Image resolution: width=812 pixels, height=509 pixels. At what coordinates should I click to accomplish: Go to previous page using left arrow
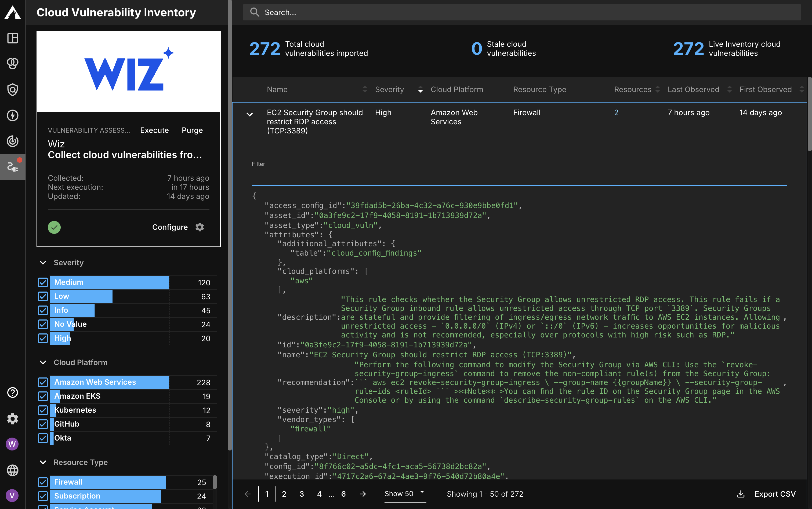(x=247, y=494)
